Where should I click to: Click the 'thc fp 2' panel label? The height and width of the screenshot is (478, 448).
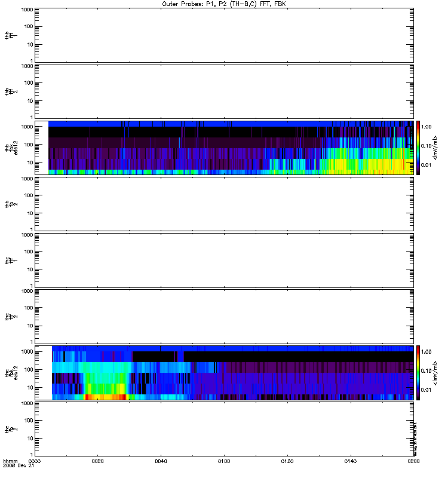[11, 429]
